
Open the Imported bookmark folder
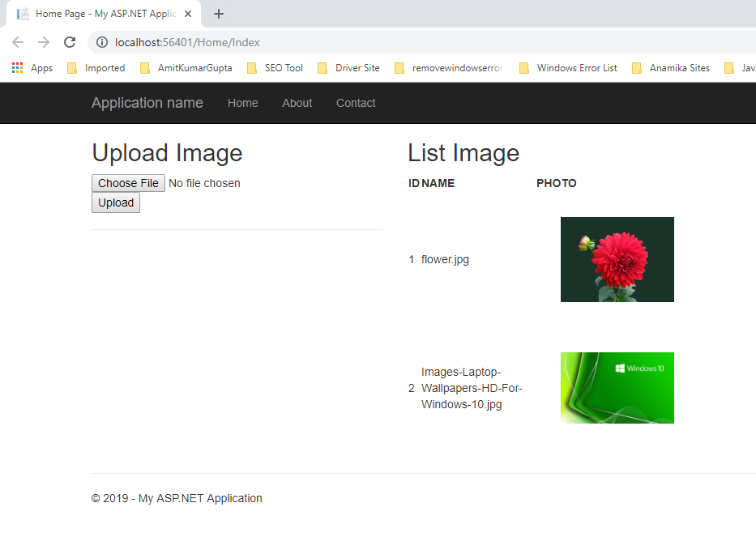(96, 68)
